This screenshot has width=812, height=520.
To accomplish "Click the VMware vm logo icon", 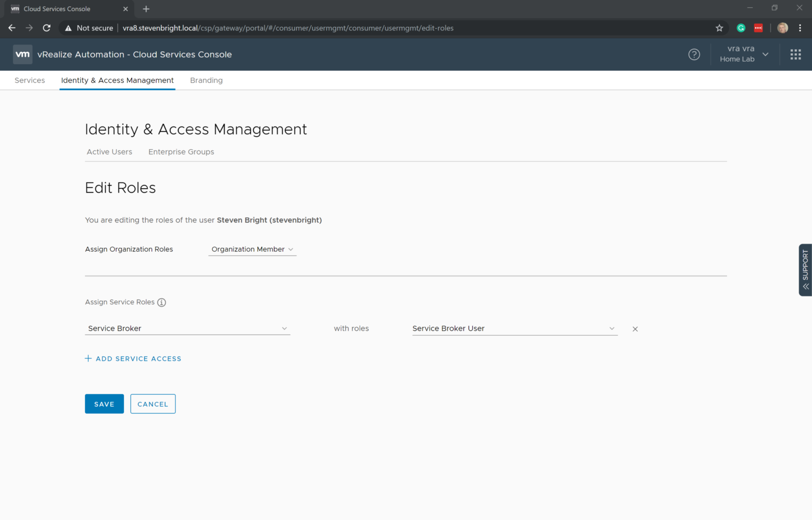I will click(x=22, y=54).
